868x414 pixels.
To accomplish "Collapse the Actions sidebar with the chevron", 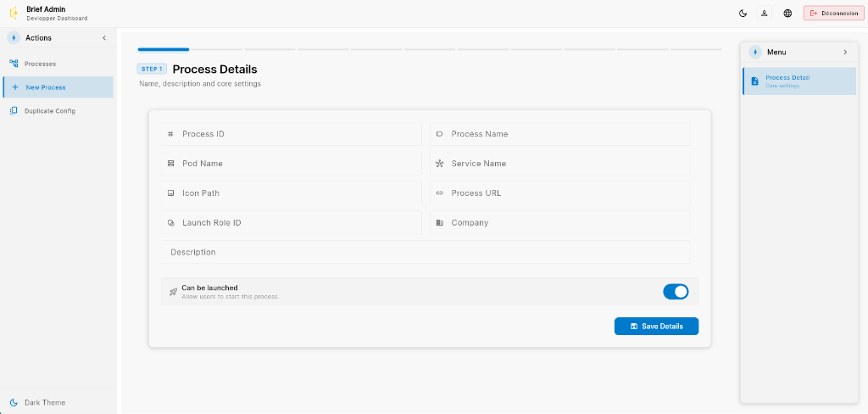I will (x=104, y=37).
